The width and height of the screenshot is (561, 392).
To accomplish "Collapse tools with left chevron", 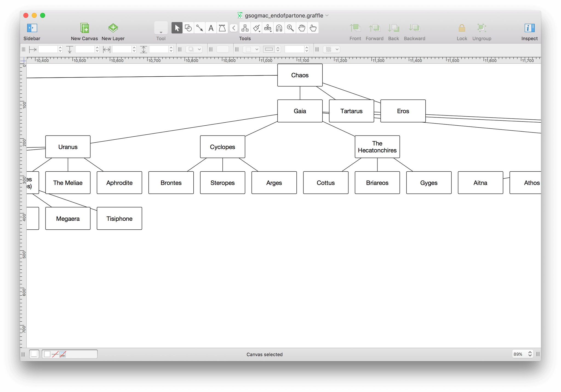I will [x=234, y=28].
